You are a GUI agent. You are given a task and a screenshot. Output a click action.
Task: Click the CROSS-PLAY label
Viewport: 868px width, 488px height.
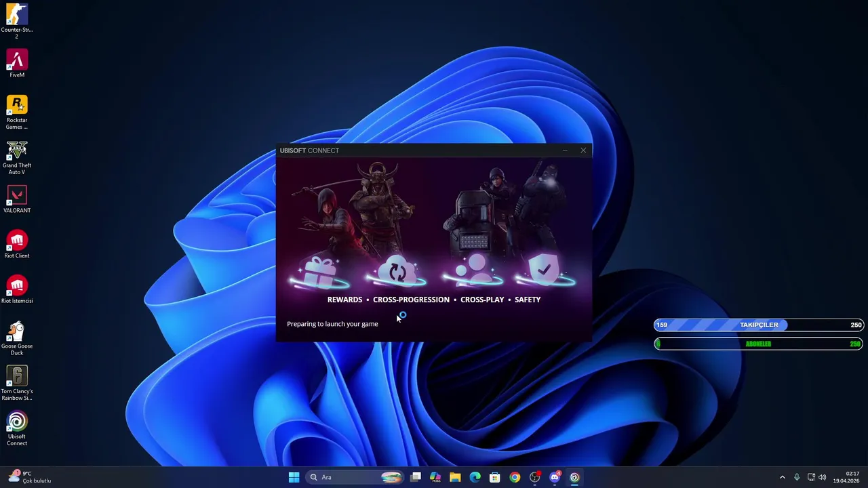tap(482, 300)
